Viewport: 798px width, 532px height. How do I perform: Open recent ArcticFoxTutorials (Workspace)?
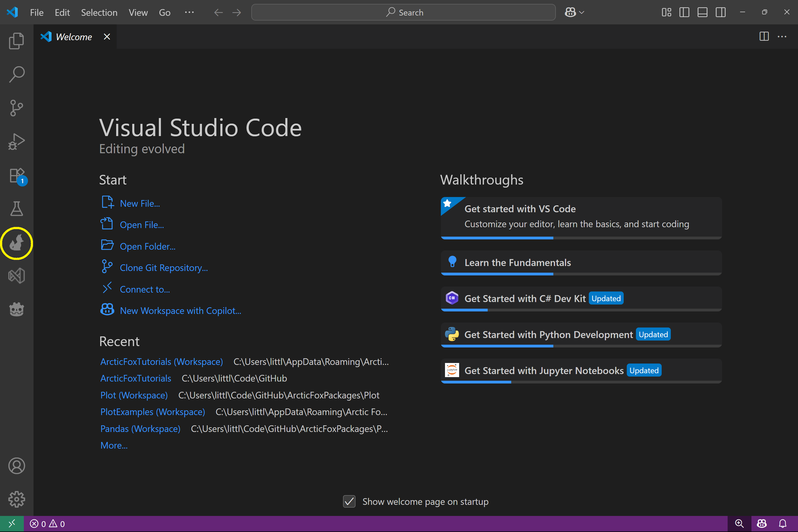tap(162, 362)
